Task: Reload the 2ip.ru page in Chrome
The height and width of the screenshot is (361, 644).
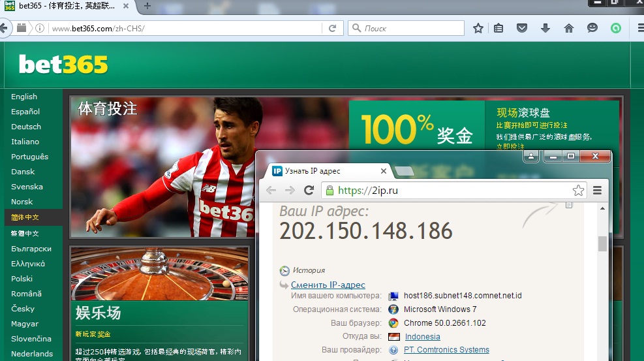Action: pyautogui.click(x=309, y=190)
